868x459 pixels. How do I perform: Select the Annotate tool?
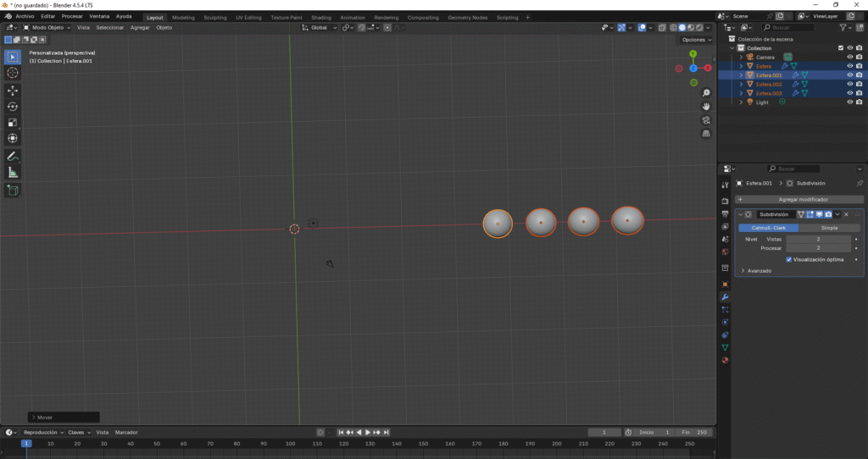pyautogui.click(x=13, y=156)
